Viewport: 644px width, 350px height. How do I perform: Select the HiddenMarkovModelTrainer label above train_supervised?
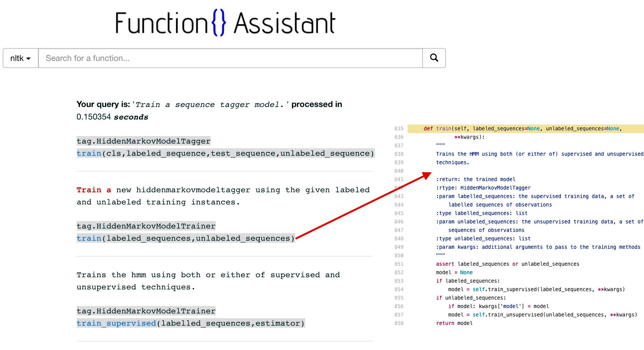146,311
